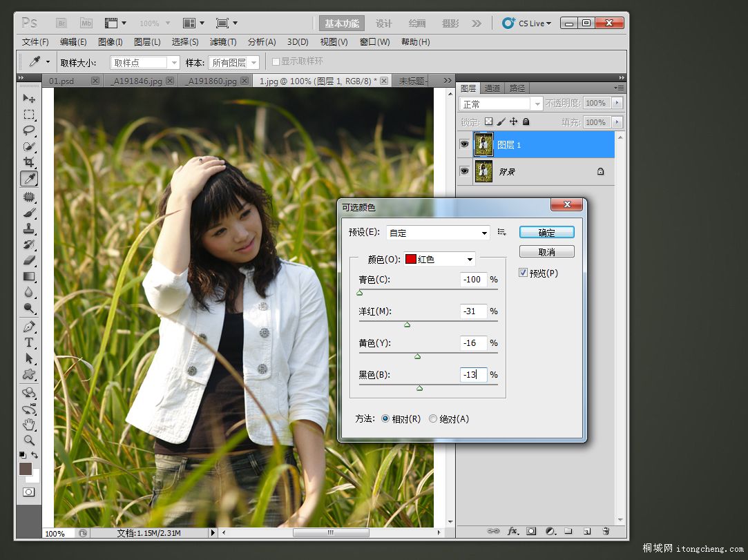The height and width of the screenshot is (560, 748).
Task: Select the Zoom tool in toolbox
Action: (29, 440)
